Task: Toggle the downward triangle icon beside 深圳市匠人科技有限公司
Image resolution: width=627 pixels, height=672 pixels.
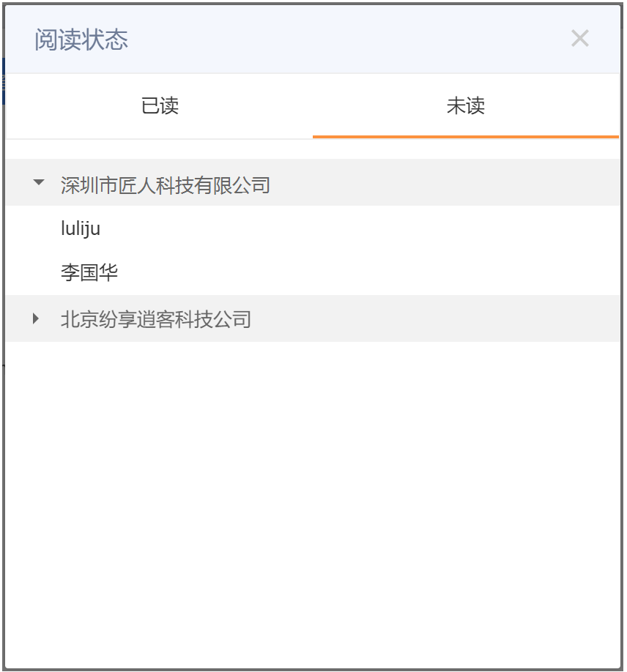Action: pyautogui.click(x=39, y=182)
